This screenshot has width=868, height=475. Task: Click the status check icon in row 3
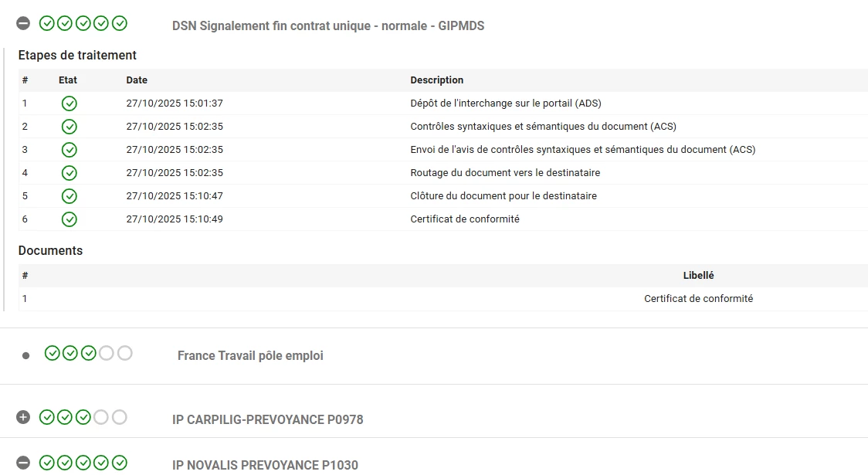(70, 150)
